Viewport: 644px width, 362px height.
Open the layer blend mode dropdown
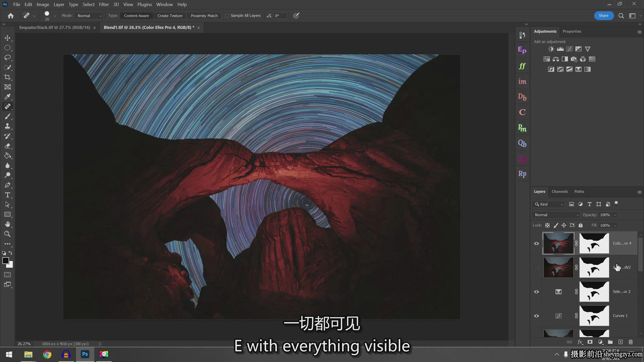click(x=556, y=215)
